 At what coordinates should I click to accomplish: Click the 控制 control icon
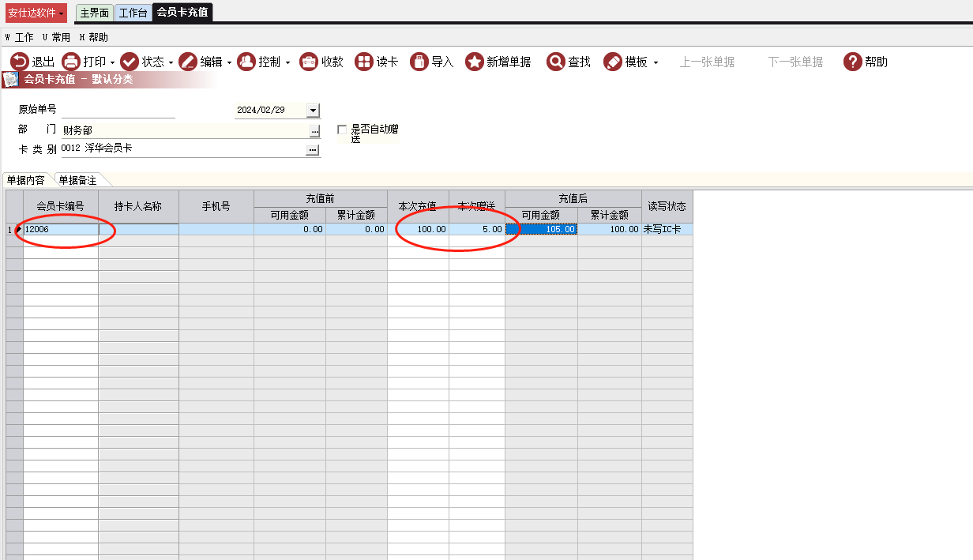pos(246,62)
